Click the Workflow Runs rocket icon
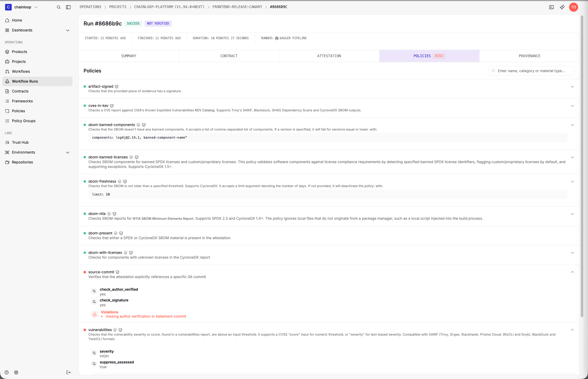 click(7, 81)
